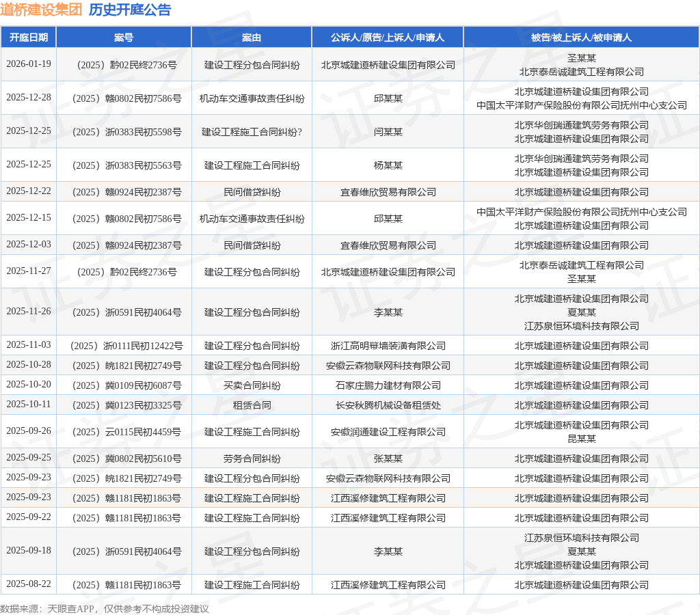Click the date 2025-09-25
The height and width of the screenshot is (615, 700).
29,457
